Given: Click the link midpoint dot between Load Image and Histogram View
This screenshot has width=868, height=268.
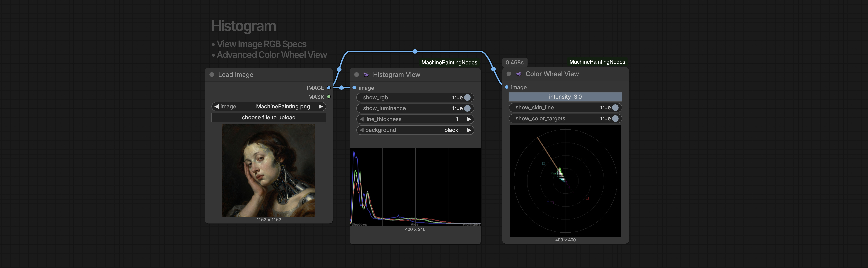Looking at the screenshot, I should click(341, 88).
